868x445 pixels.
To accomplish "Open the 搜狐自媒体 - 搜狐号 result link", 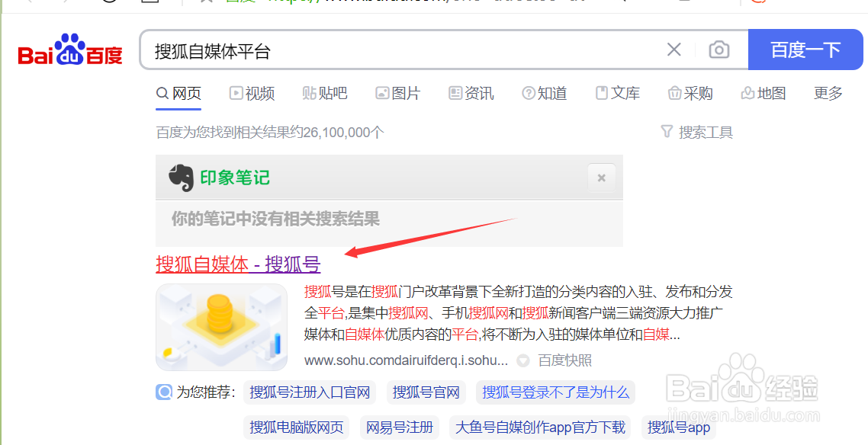I will coord(238,264).
